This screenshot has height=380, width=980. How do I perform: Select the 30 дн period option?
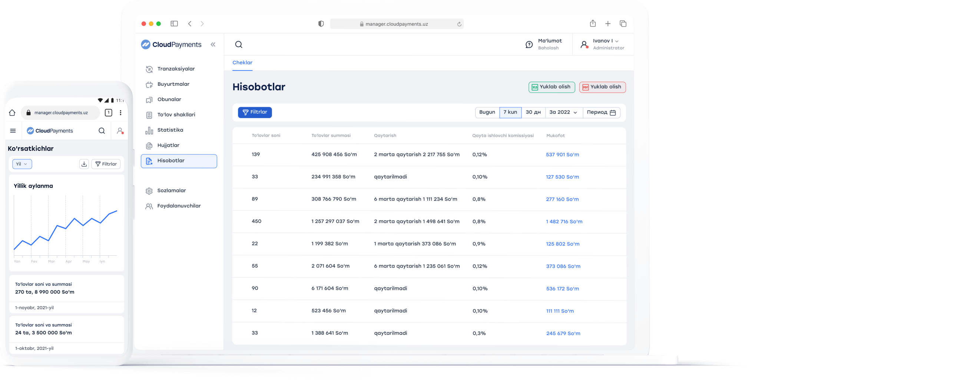[x=533, y=112]
